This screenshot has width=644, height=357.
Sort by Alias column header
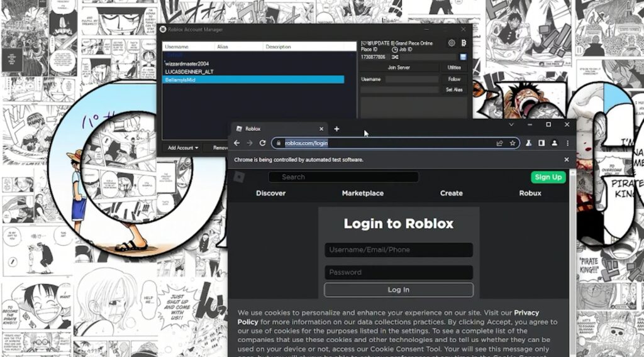point(238,47)
